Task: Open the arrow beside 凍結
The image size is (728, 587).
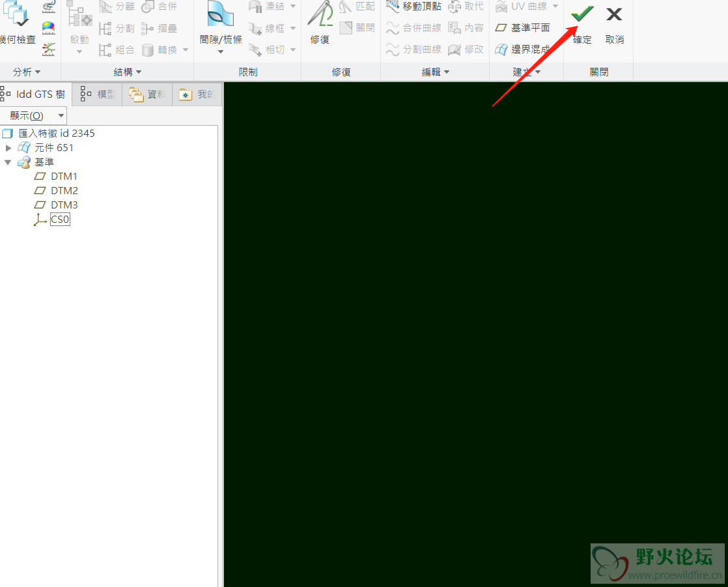Action: click(x=293, y=7)
